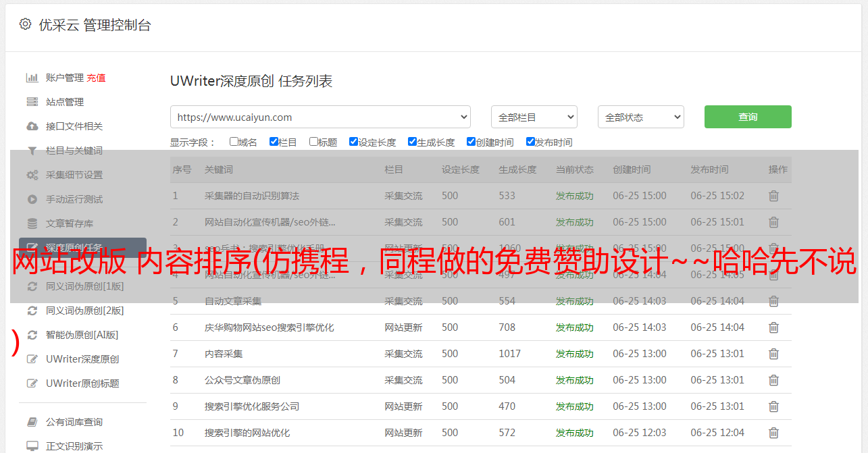The image size is (868, 453).
Task: Click keyword 庆华购物网站seo搜索引擎优化
Action: [270, 327]
